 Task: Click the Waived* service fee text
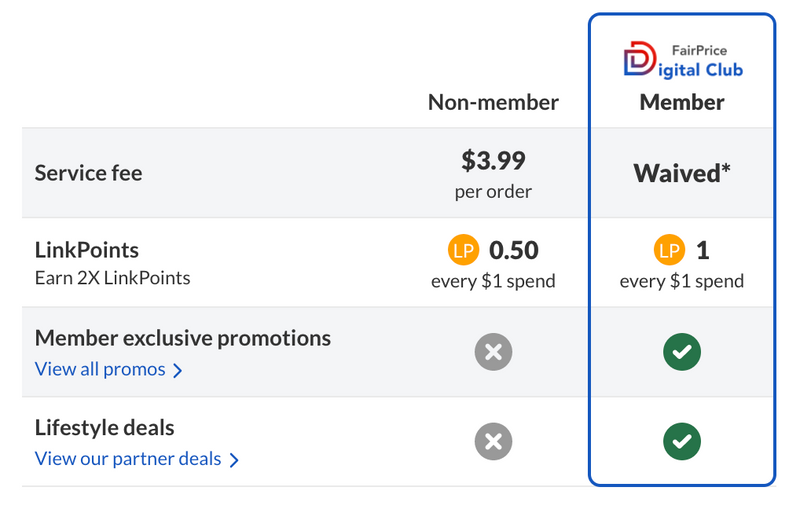[x=682, y=173]
